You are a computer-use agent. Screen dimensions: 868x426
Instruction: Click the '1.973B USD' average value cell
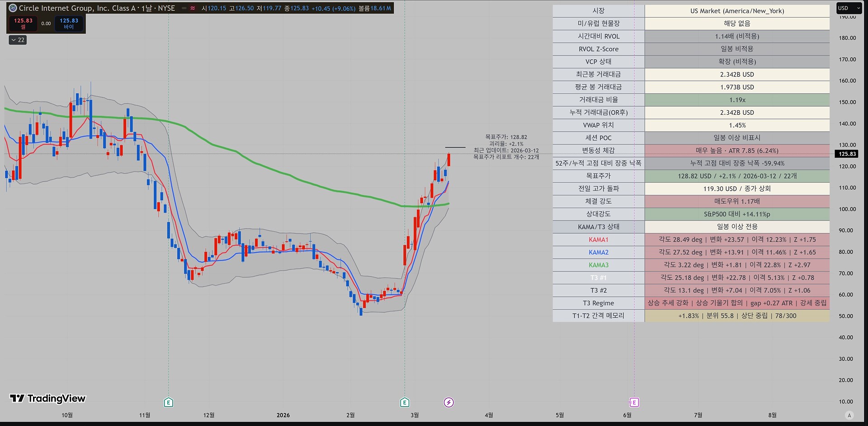pos(737,87)
